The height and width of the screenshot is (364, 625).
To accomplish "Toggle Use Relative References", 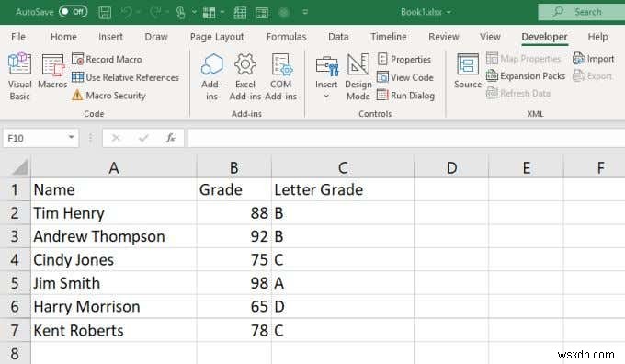I will click(x=126, y=77).
